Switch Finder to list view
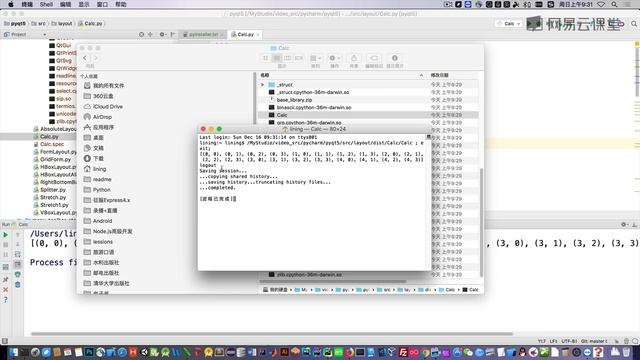The width and height of the screenshot is (640, 360). [x=277, y=58]
